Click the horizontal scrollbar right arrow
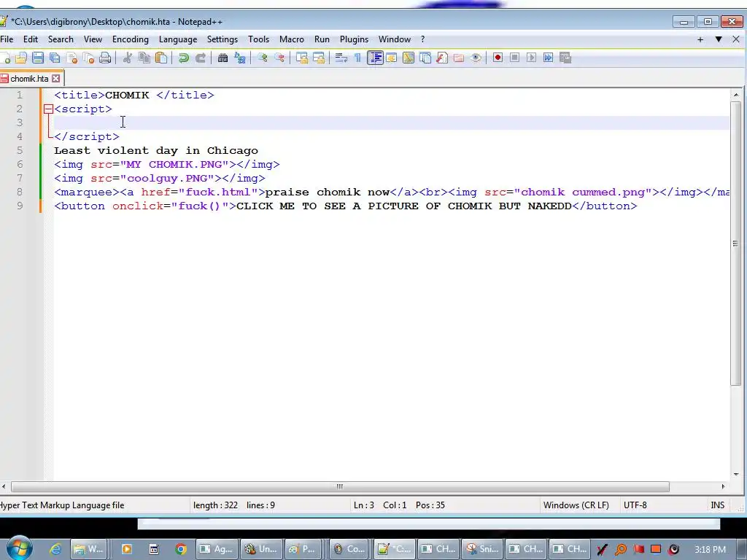Viewport: 747px width, 560px height. point(723,486)
